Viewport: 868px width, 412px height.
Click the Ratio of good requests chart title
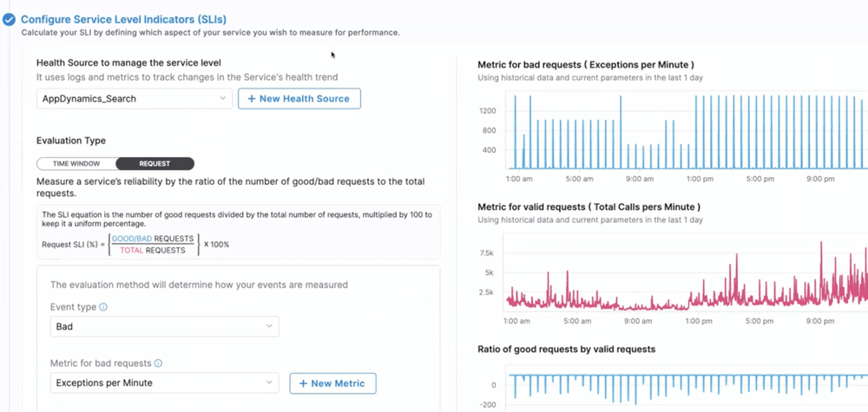[566, 349]
